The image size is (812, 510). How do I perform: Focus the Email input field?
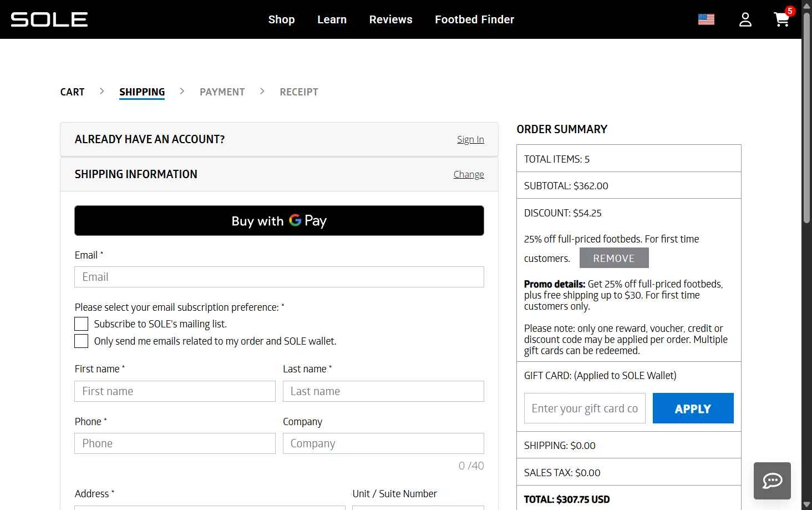(279, 277)
